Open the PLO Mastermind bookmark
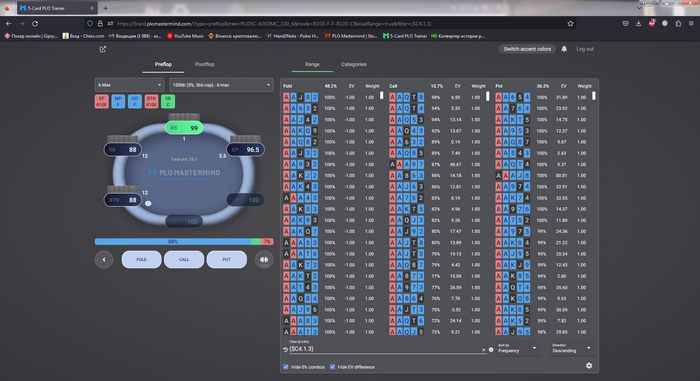Viewport: 700px width, 381px height. click(351, 36)
